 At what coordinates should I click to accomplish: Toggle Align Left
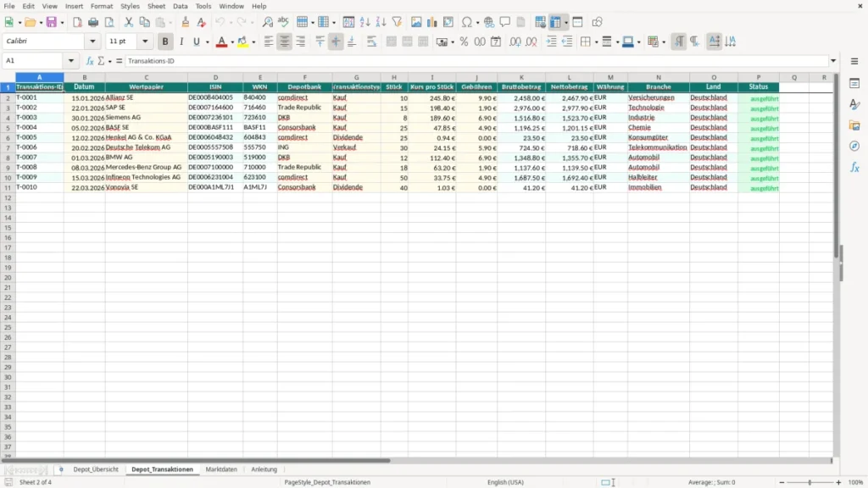coord(269,42)
